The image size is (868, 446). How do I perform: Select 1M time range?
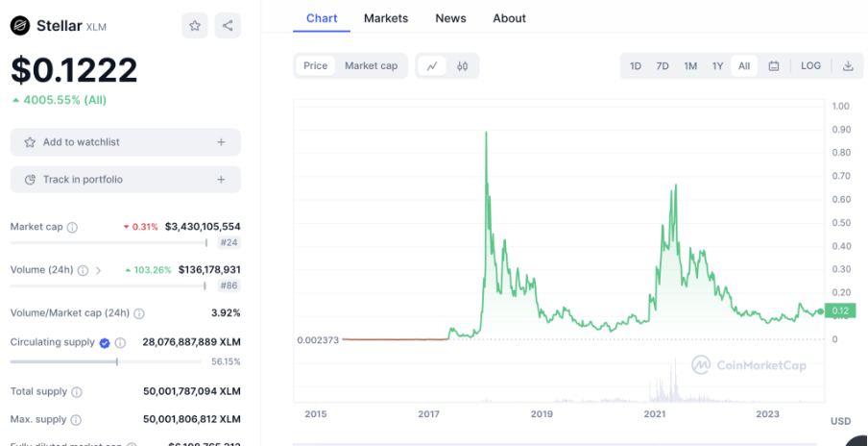click(x=690, y=66)
